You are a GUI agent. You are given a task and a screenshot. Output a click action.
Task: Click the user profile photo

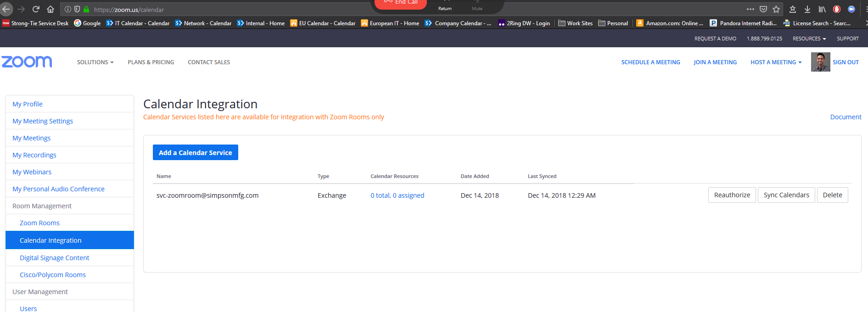click(x=820, y=62)
